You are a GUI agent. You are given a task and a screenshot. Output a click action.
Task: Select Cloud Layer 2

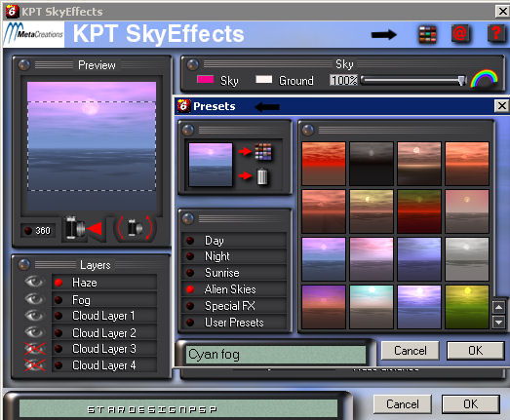tap(104, 333)
